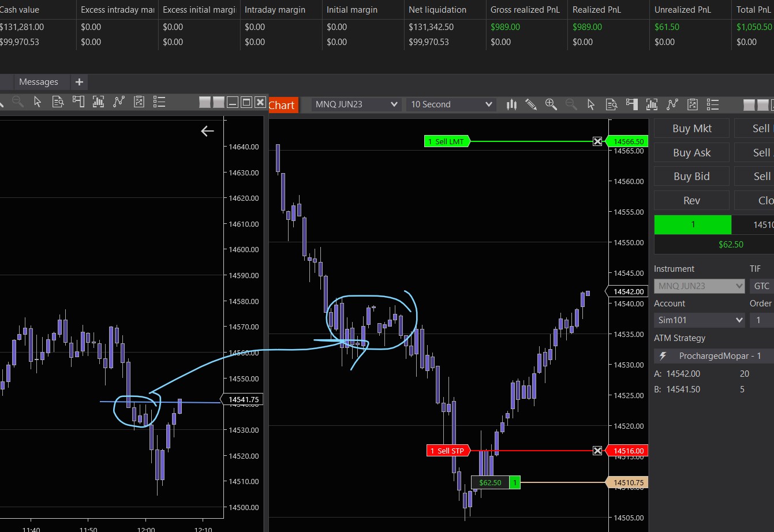Click the greyed Instrument dropdown in Chart Trader

pos(700,286)
